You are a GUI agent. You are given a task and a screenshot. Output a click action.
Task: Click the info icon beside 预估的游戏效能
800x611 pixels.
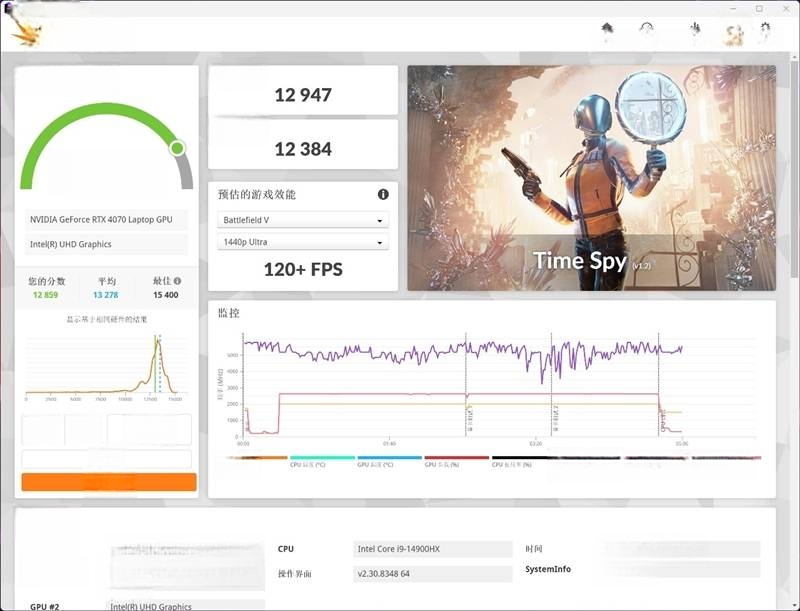(383, 194)
